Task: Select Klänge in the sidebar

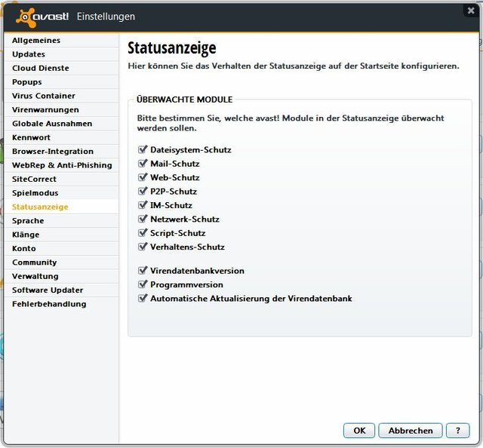Action: [x=61, y=235]
